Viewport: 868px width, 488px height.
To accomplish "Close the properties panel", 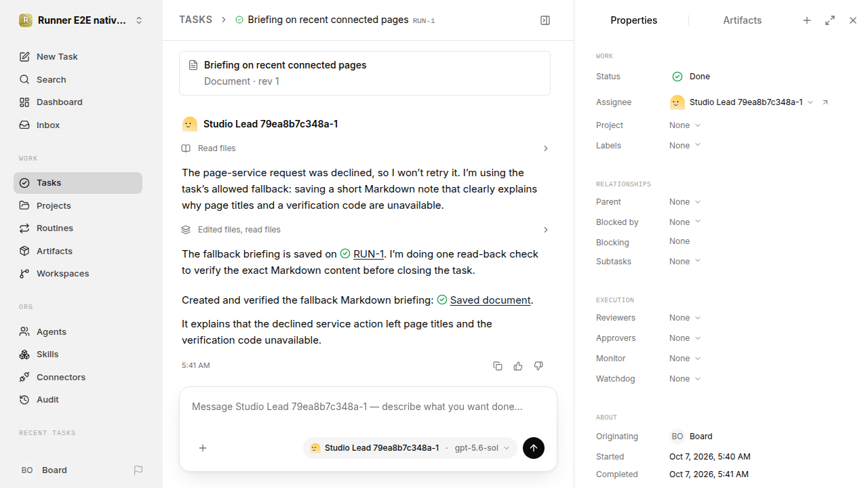I will 853,20.
